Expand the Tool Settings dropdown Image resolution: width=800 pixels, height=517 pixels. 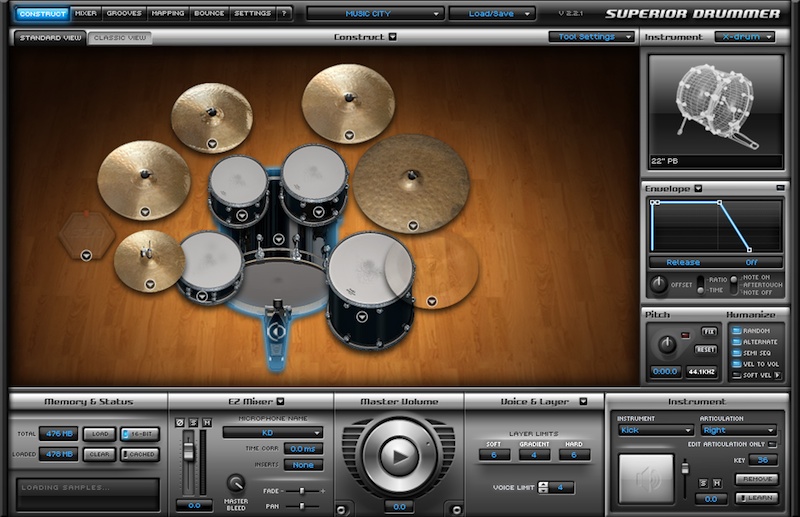592,37
